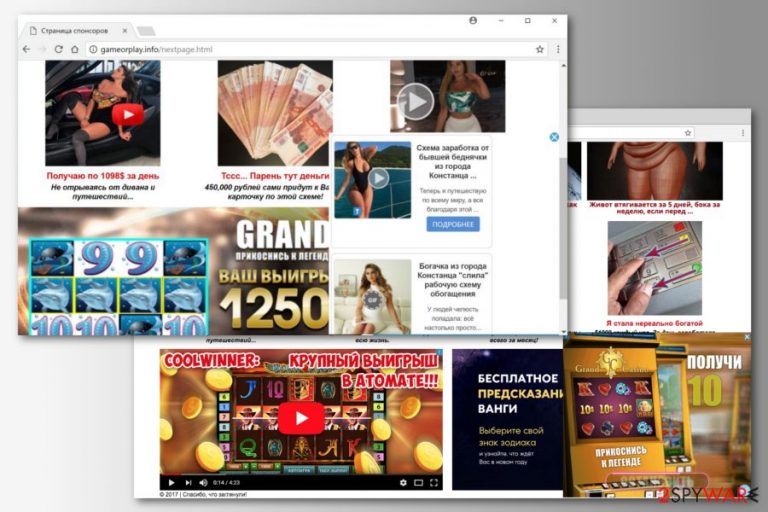
Task: Open the browser home page icon
Action: click(74, 49)
